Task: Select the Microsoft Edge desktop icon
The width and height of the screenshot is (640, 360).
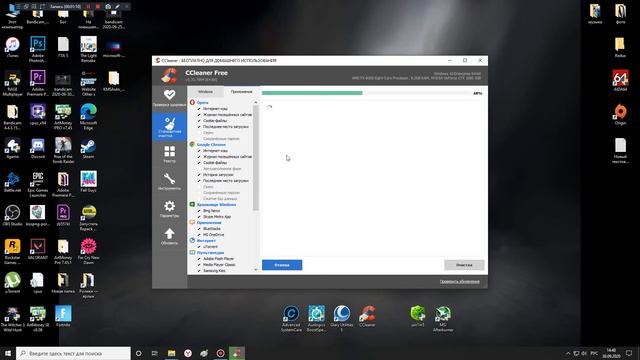Action: pos(89,116)
